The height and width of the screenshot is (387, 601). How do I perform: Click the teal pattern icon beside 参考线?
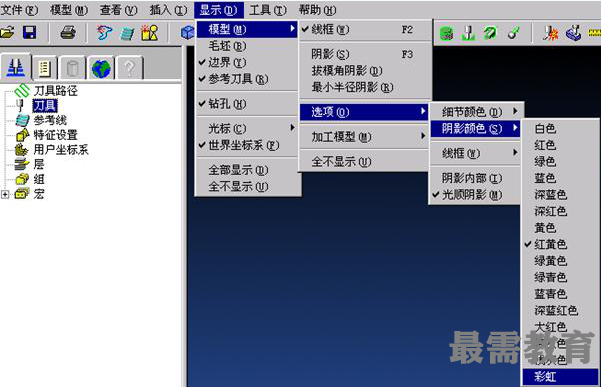22,120
